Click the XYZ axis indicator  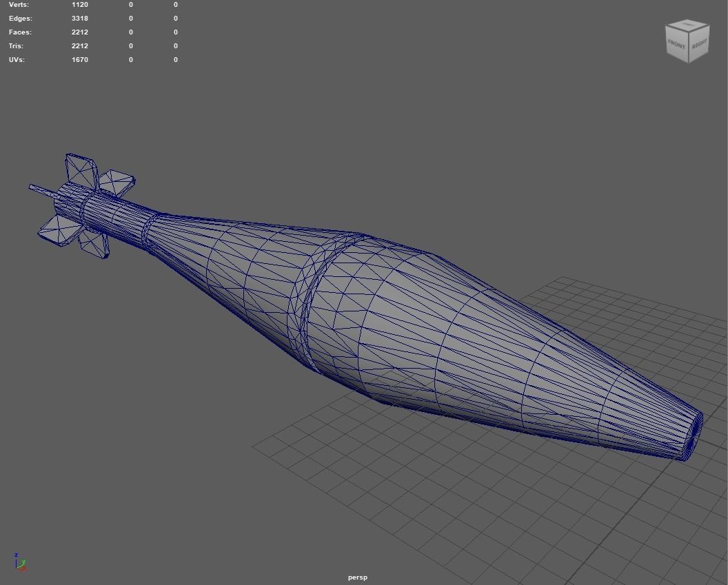[x=20, y=562]
